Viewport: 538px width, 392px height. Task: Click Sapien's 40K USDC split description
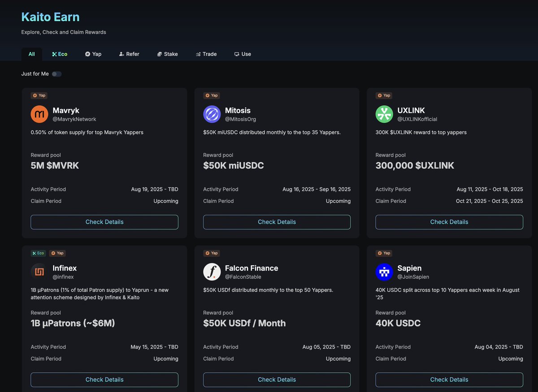coord(447,293)
